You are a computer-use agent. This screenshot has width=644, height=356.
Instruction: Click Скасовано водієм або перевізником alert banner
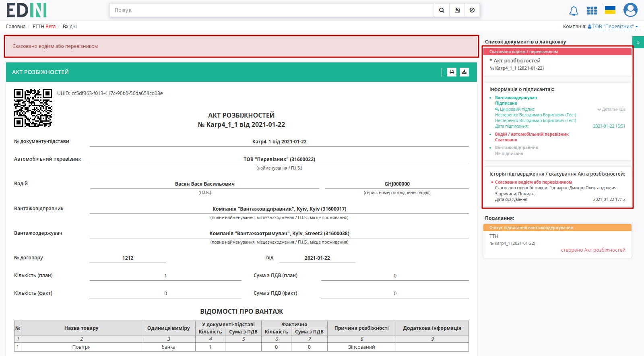point(242,46)
